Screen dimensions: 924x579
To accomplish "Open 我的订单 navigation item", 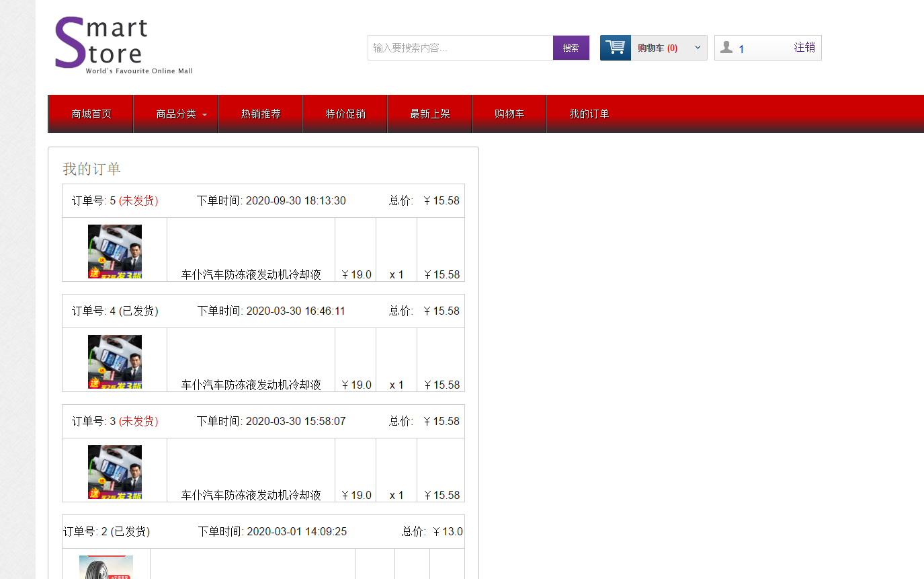I will [589, 114].
